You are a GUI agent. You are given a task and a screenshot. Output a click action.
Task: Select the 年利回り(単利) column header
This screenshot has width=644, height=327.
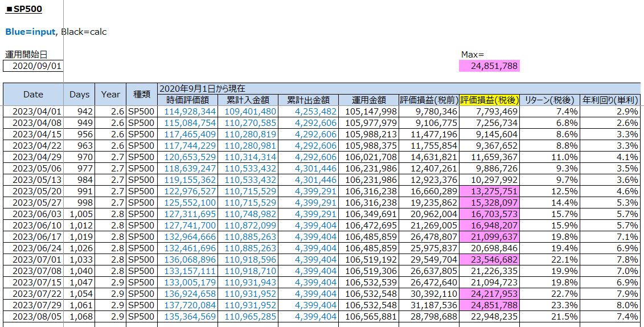610,100
